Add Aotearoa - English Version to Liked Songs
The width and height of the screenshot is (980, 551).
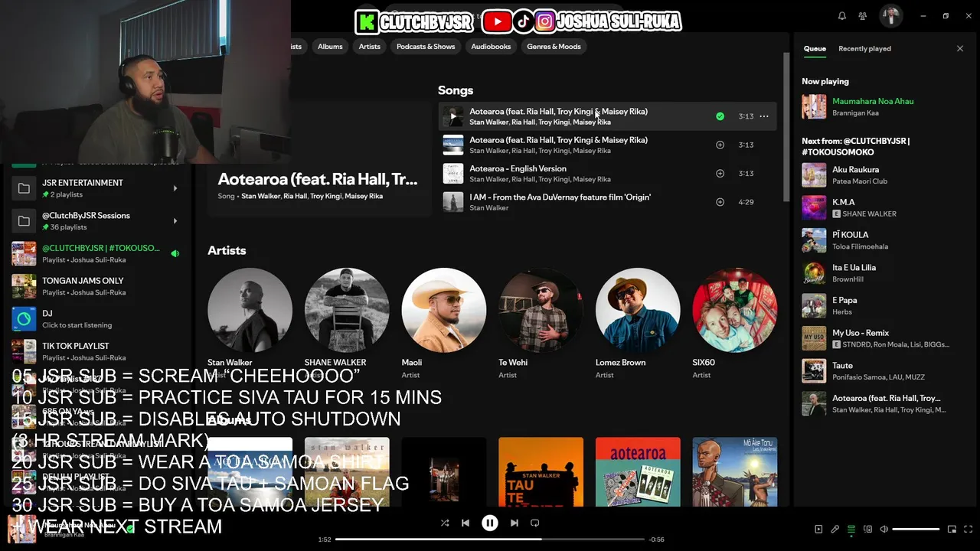(x=720, y=174)
